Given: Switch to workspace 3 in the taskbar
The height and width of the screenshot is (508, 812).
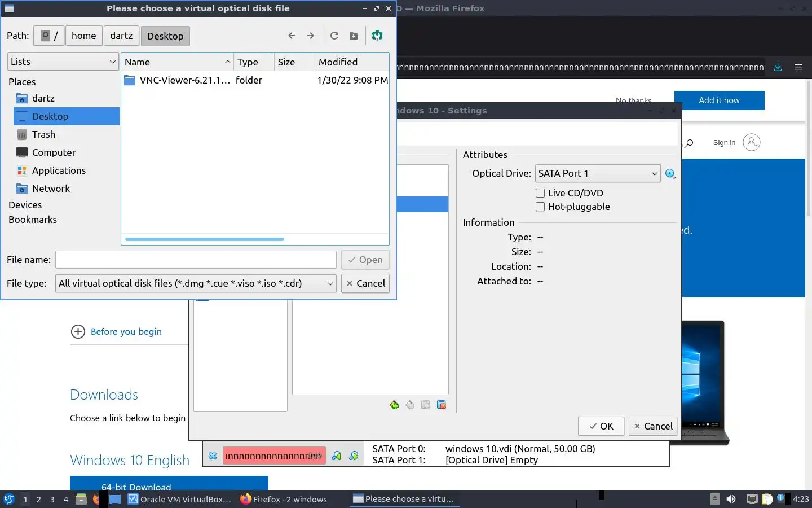Looking at the screenshot, I should pos(52,499).
